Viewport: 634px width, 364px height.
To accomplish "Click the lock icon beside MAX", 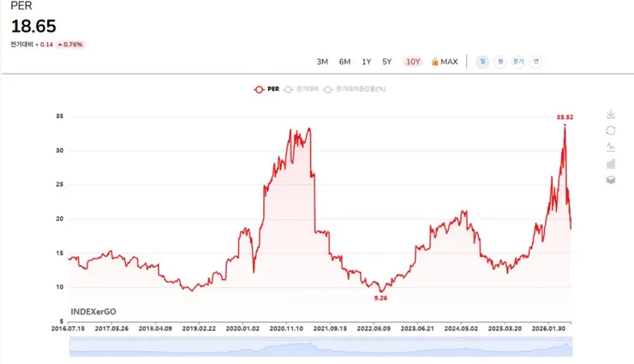I will point(434,62).
